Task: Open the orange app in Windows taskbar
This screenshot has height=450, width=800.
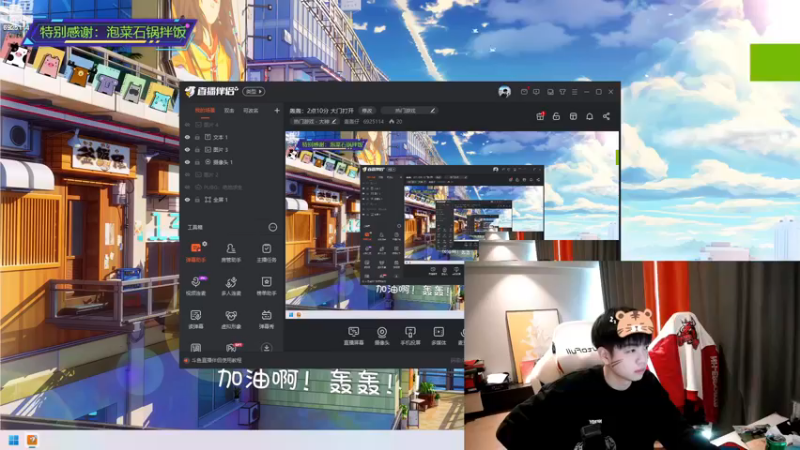Action: 32,440
